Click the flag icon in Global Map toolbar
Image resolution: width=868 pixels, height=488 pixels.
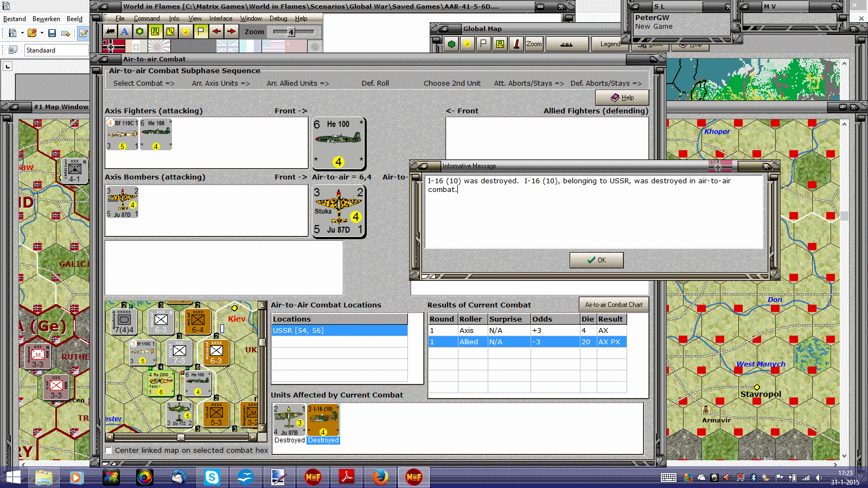coord(483,44)
